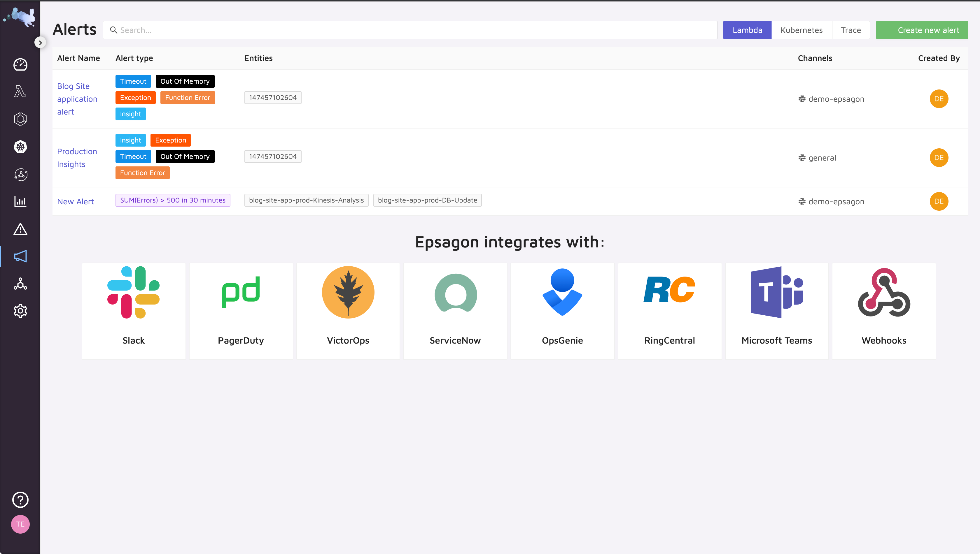
Task: Open the Dashboard gauge icon
Action: tap(20, 65)
